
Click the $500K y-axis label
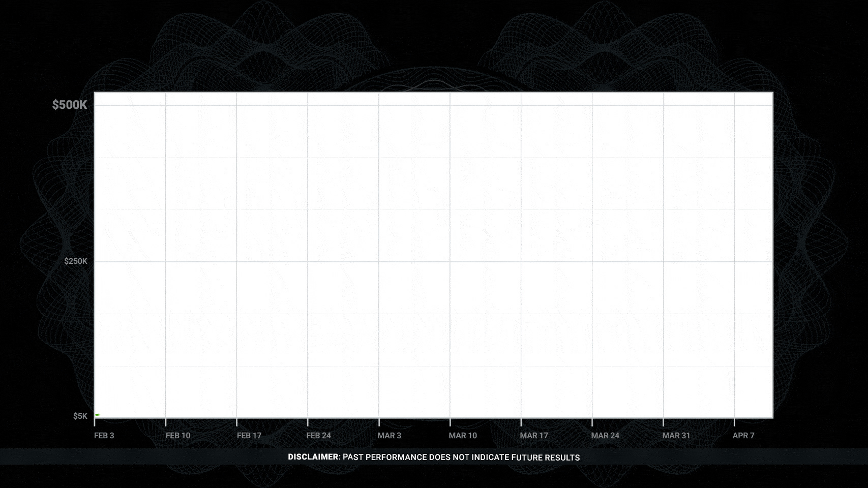point(70,105)
